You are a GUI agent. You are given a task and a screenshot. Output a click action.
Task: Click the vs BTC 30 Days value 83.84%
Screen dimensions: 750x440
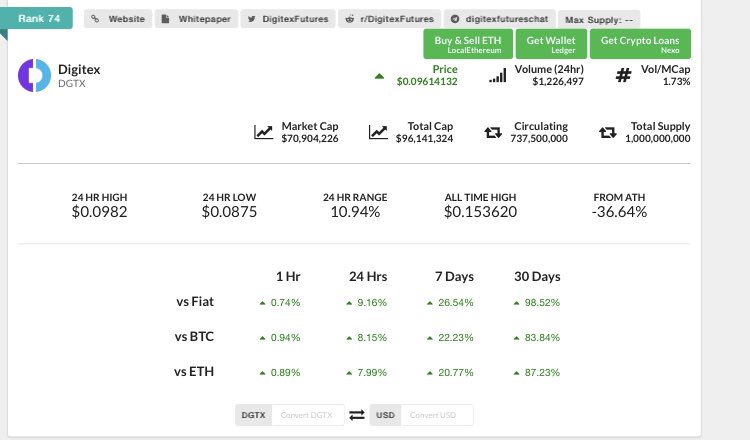pyautogui.click(x=542, y=338)
